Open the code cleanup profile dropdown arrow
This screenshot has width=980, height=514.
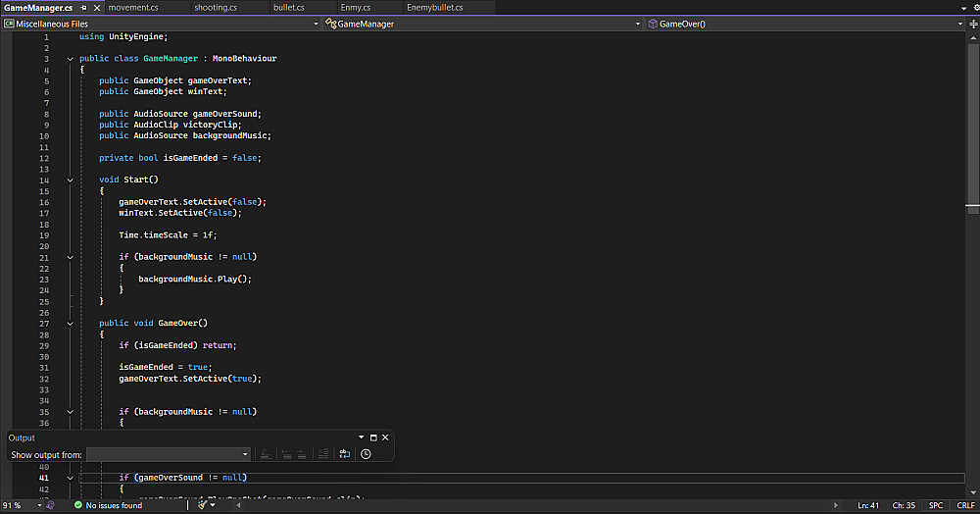click(x=213, y=505)
